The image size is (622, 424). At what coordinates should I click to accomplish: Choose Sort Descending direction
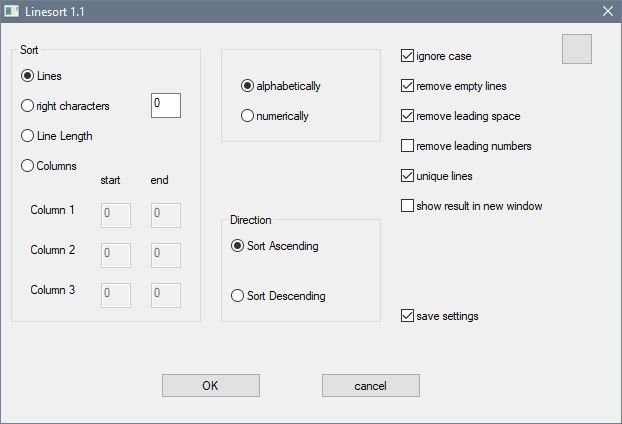coord(278,296)
